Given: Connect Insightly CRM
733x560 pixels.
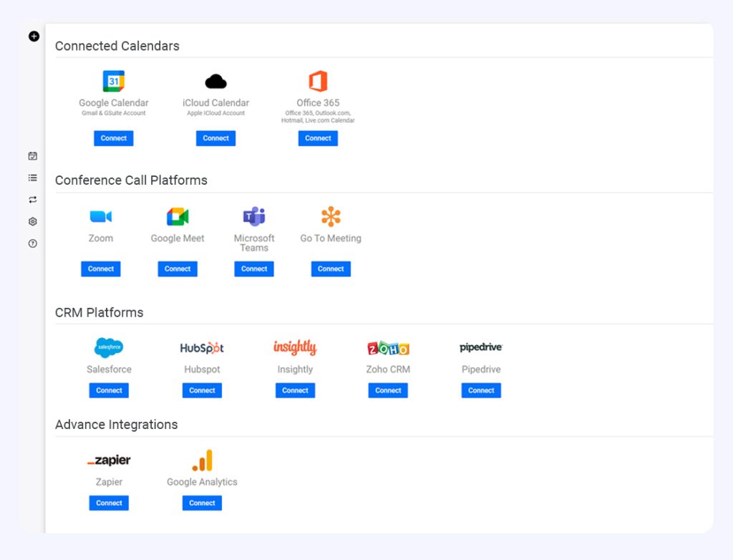Looking at the screenshot, I should click(295, 390).
